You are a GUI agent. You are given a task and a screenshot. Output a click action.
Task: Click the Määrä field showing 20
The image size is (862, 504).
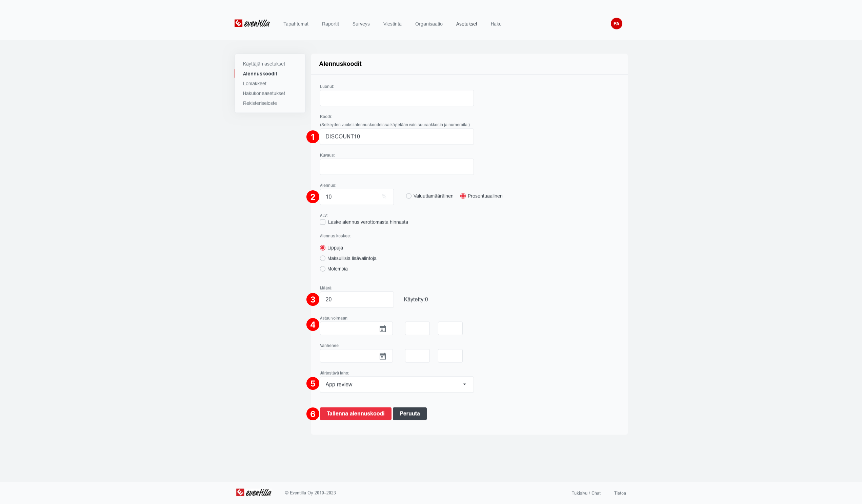pos(357,300)
